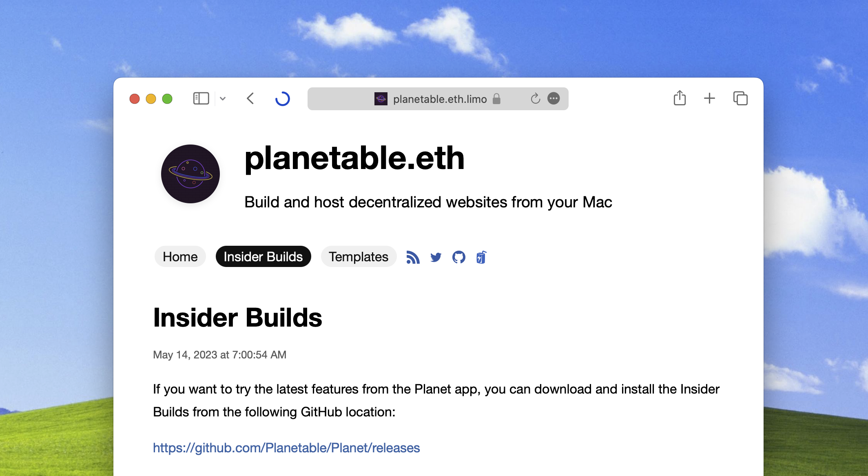Select the Insider Builds tab
Screen dimensions: 868x476
(262, 256)
